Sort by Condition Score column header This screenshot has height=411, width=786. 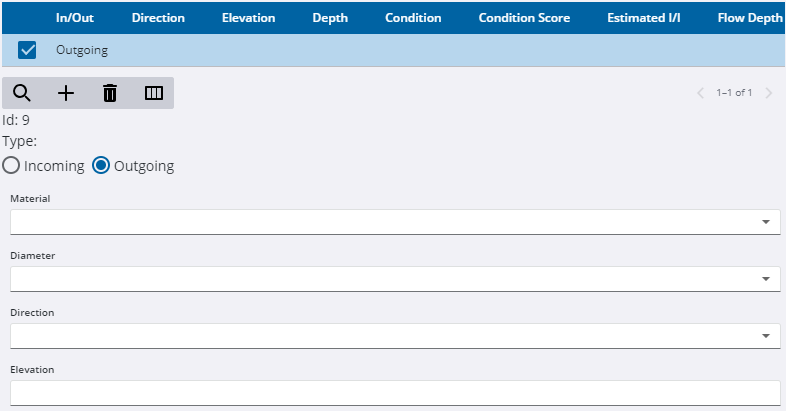click(524, 18)
